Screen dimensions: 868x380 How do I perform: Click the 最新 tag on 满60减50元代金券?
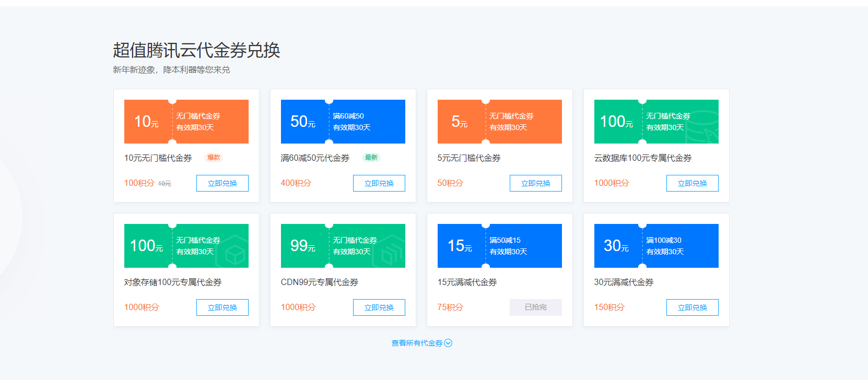pos(371,158)
